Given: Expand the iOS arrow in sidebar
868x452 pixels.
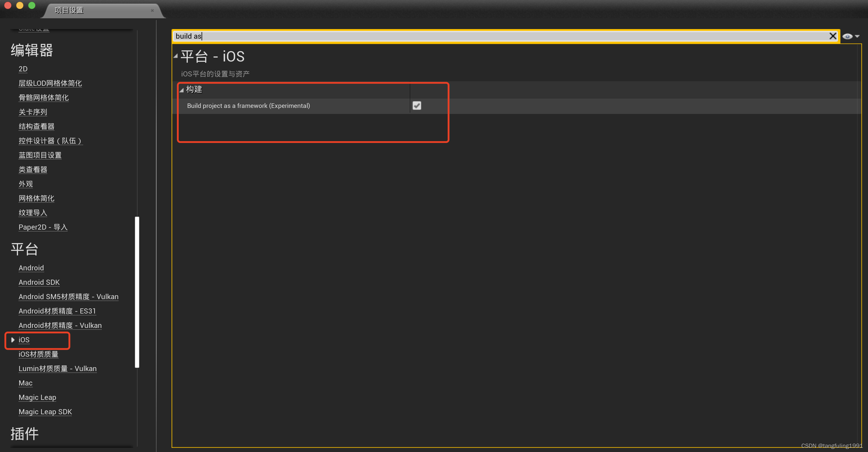Looking at the screenshot, I should [13, 340].
